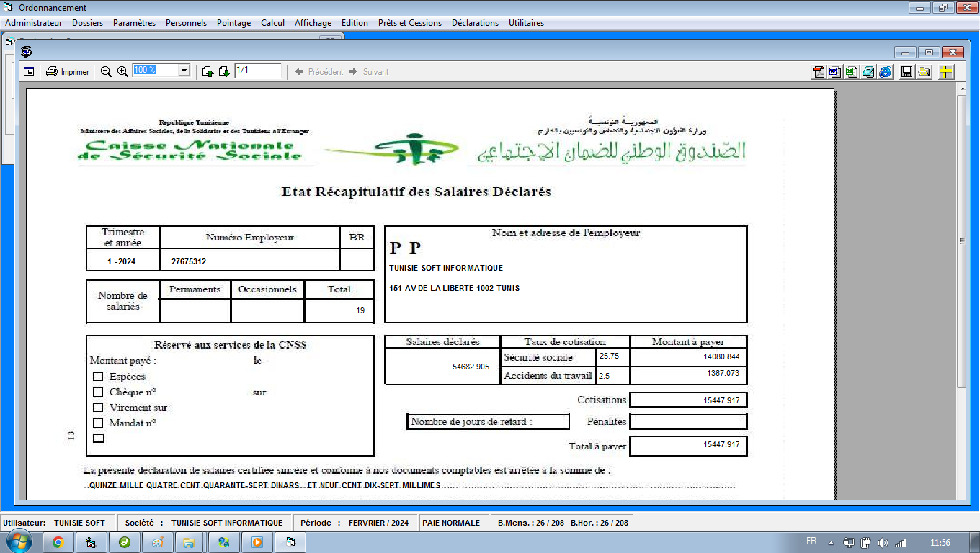Viewport: 980px width, 553px height.
Task: Open the Utilitaires menu
Action: coord(526,23)
